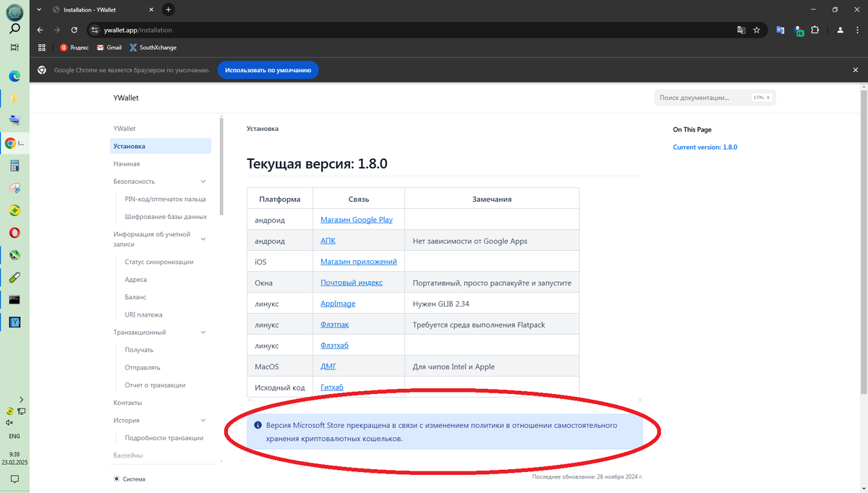This screenshot has width=868, height=493.
Task: Open the command prompt taskbar icon
Action: (14, 299)
